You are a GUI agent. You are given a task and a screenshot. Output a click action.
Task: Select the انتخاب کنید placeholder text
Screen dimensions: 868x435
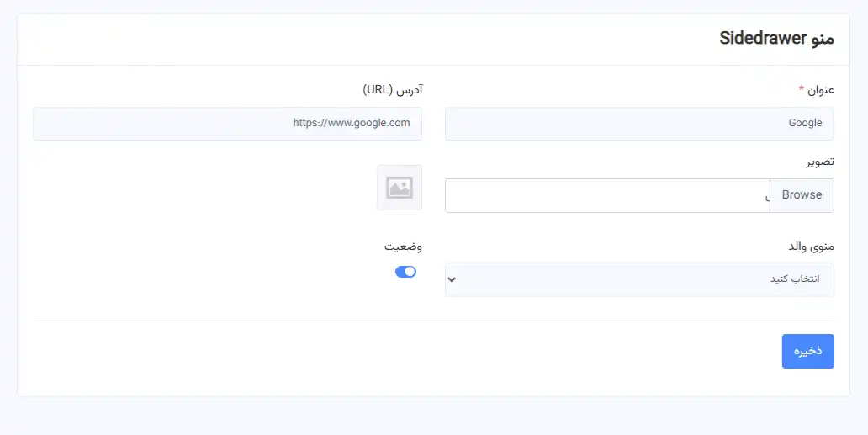click(x=795, y=279)
